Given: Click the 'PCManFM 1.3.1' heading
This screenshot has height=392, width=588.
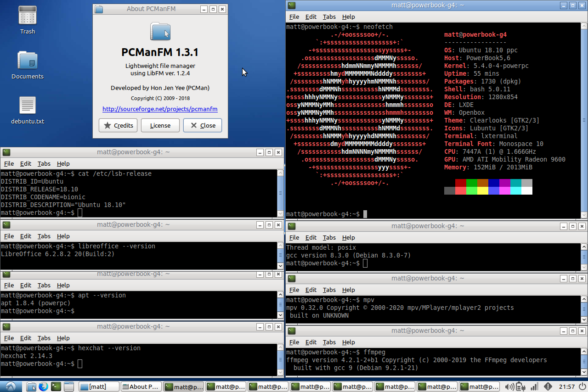Looking at the screenshot, I should click(160, 52).
